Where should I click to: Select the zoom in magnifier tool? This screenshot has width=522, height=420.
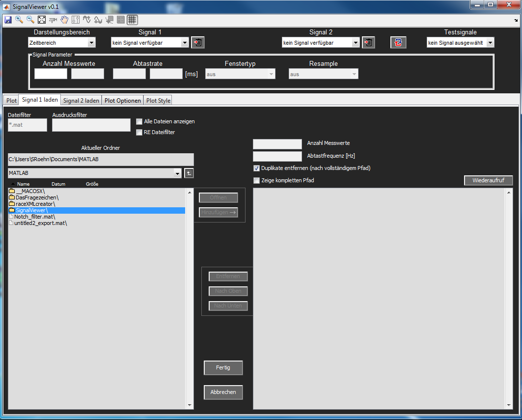[x=19, y=20]
